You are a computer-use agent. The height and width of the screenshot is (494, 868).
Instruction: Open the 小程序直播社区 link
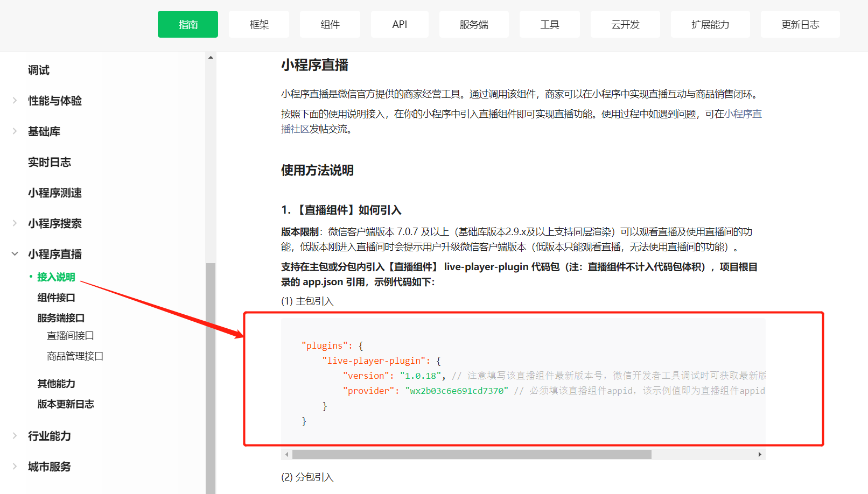[743, 114]
